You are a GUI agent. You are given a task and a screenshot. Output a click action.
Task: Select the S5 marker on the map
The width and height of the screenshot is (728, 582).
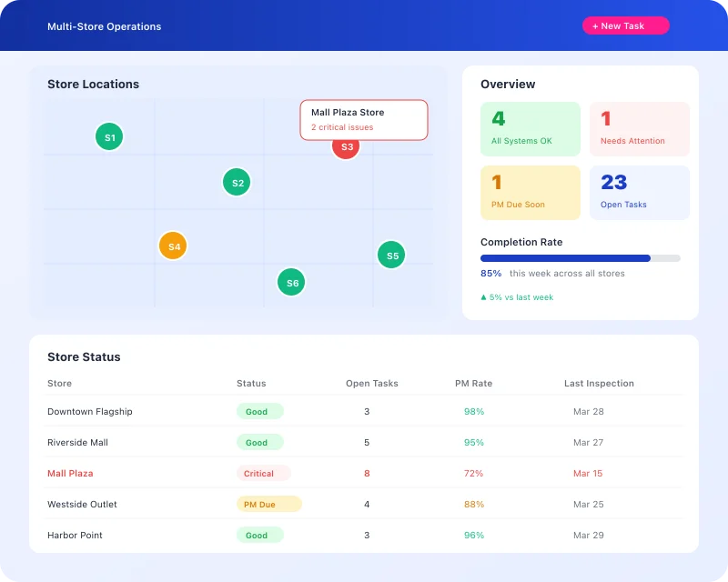tap(391, 255)
